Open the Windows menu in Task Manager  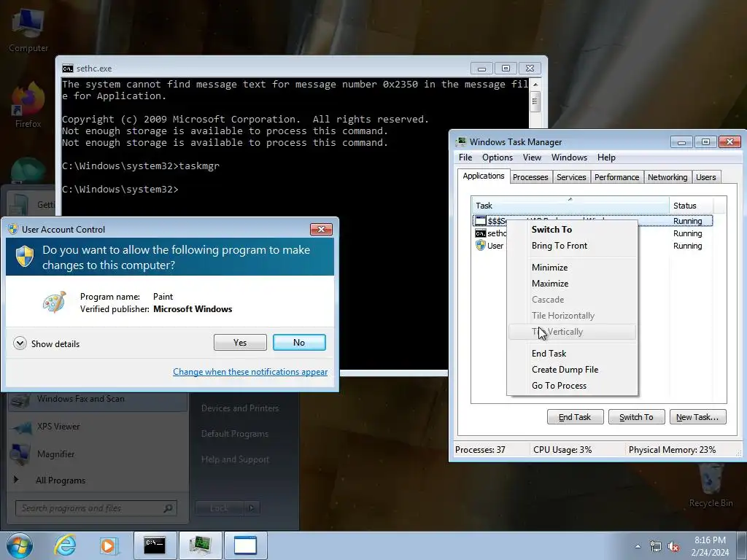(x=569, y=157)
